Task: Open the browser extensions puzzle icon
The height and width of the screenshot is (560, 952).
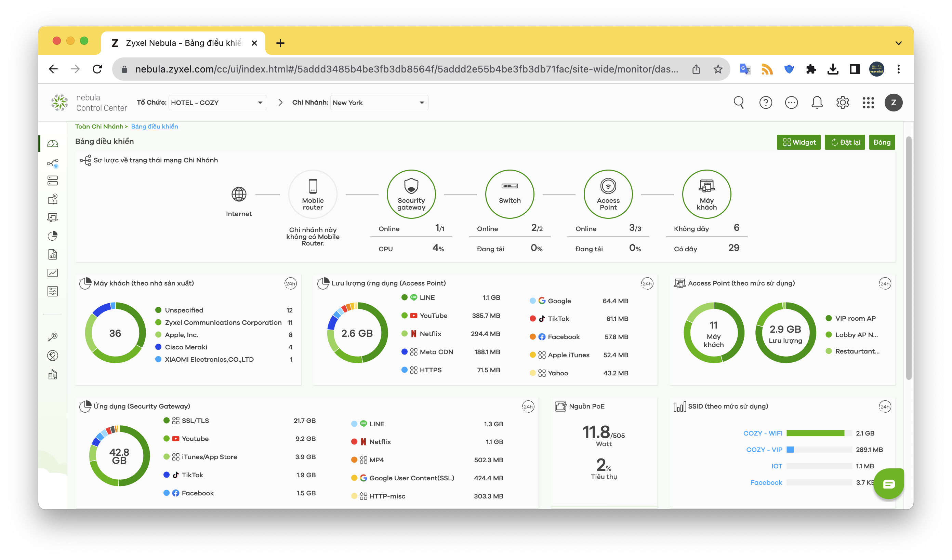Action: click(x=811, y=69)
